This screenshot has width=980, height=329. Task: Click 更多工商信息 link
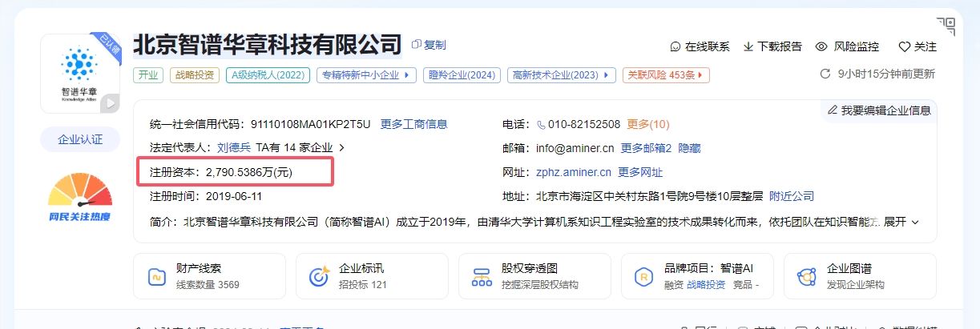pyautogui.click(x=413, y=124)
